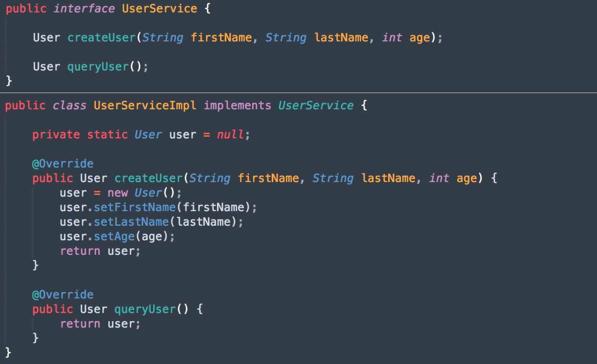Select the 'setFirstName' method call
Screen dimensions: 597x364
point(135,207)
